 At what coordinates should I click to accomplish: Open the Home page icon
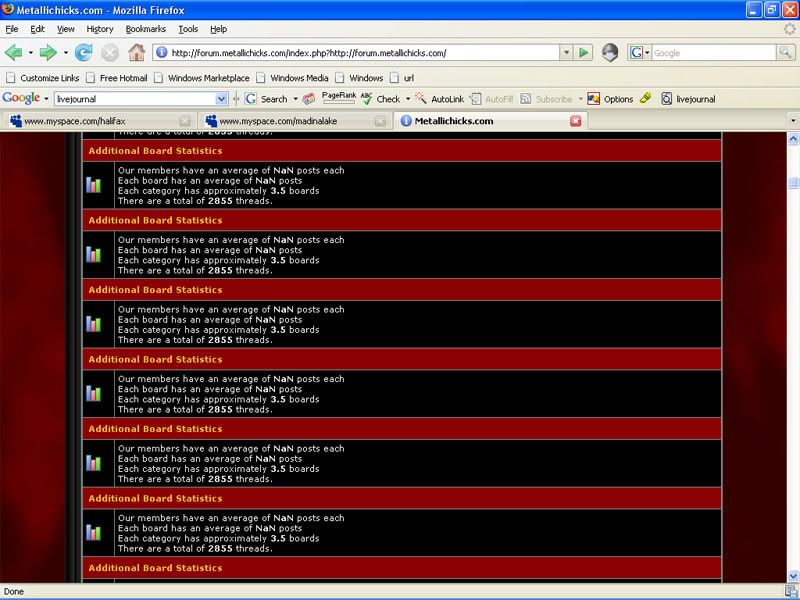pos(136,53)
